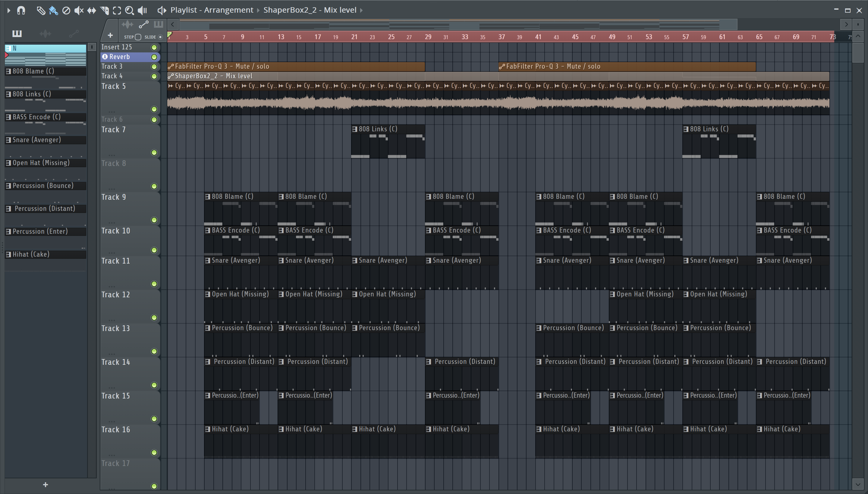This screenshot has height=494, width=868.
Task: Click bar 33 on the timeline ruler
Action: [x=465, y=37]
